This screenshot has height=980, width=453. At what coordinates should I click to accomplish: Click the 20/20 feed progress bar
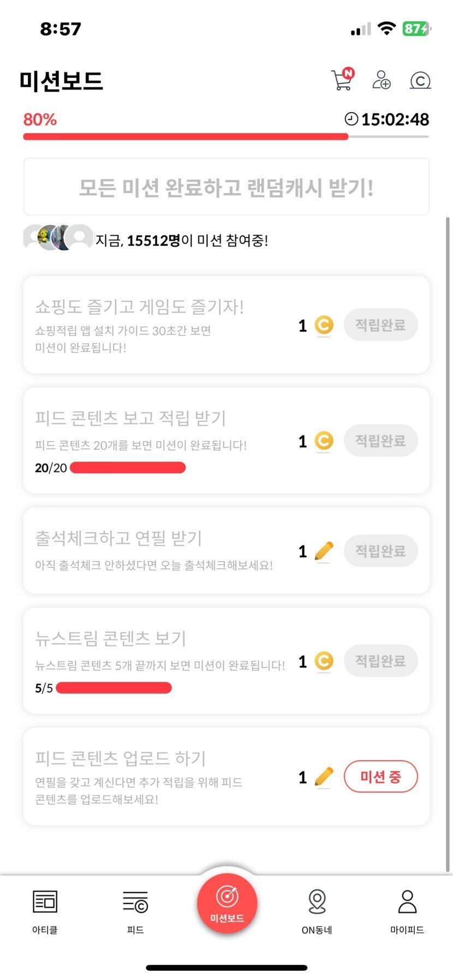coord(128,468)
